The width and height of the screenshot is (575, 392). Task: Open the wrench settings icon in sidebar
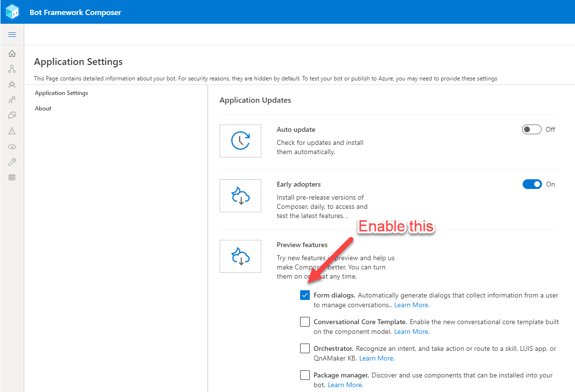12,162
